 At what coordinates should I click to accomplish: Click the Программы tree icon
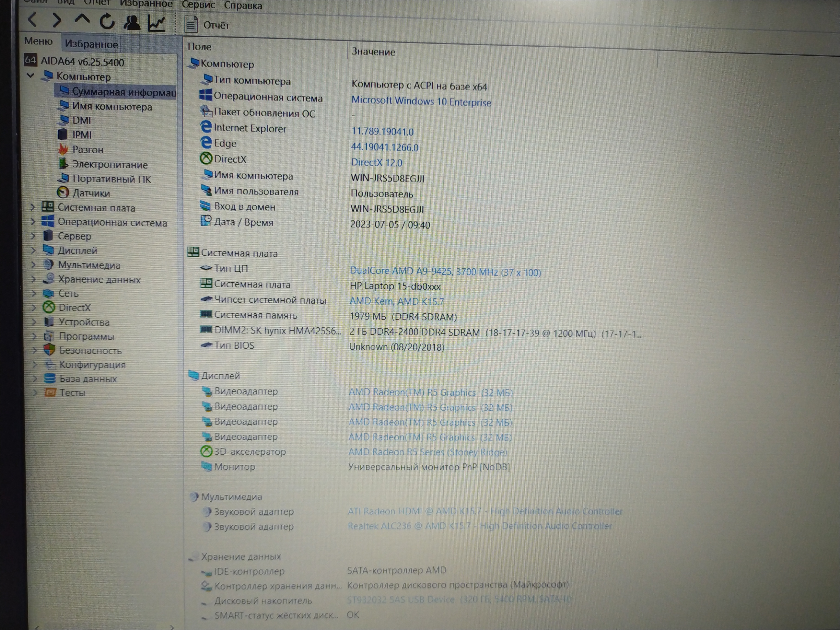[49, 336]
